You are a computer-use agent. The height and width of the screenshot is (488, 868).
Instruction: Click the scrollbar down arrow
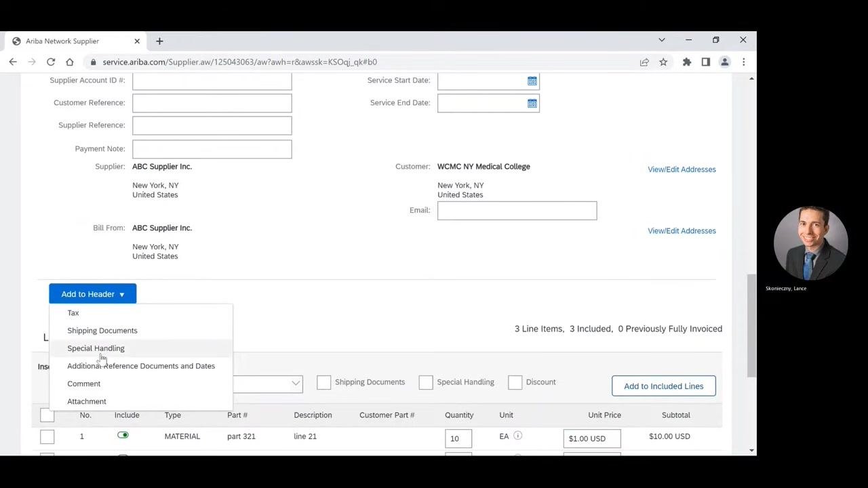(x=751, y=450)
